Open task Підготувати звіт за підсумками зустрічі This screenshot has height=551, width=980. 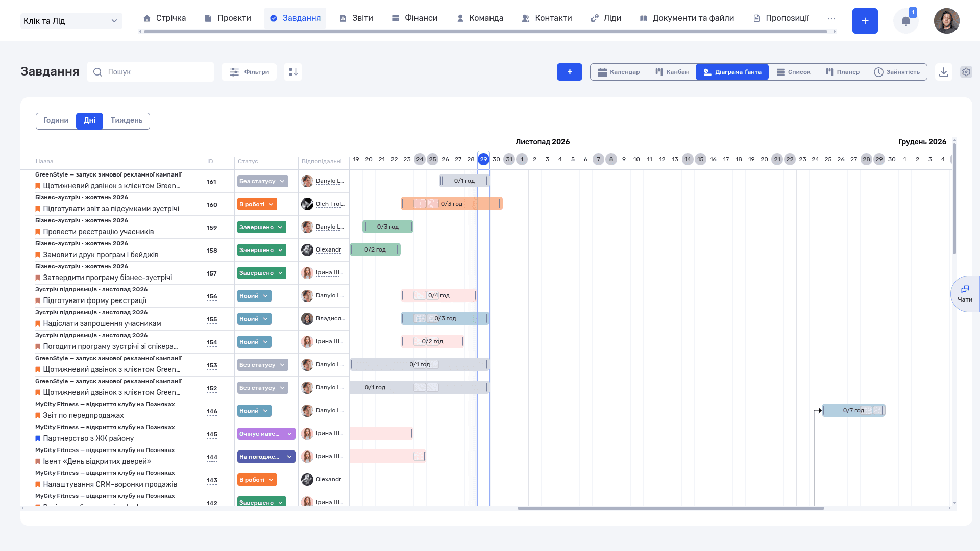[111, 209]
